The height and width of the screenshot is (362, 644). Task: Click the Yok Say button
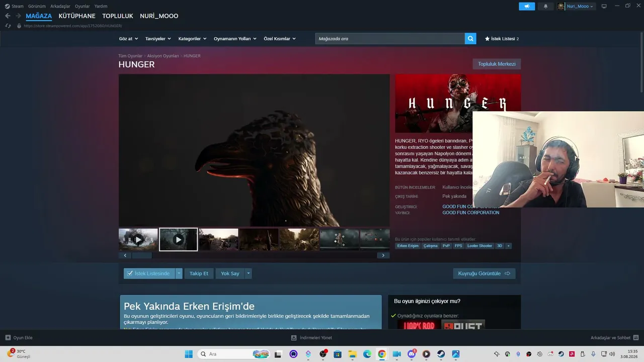pyautogui.click(x=230, y=274)
